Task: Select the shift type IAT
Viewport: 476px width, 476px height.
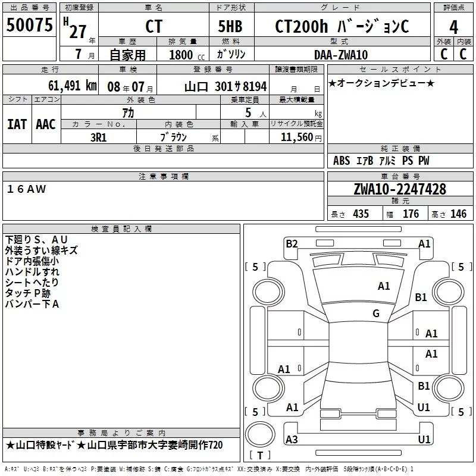Action: click(17, 124)
